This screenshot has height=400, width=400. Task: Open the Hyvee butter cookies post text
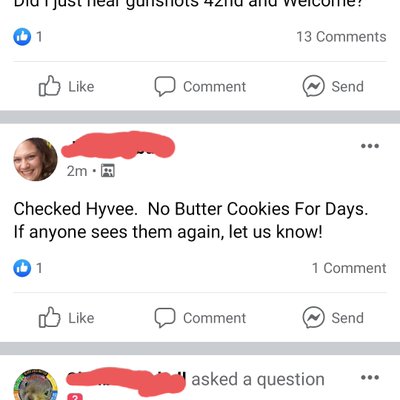coord(191,220)
